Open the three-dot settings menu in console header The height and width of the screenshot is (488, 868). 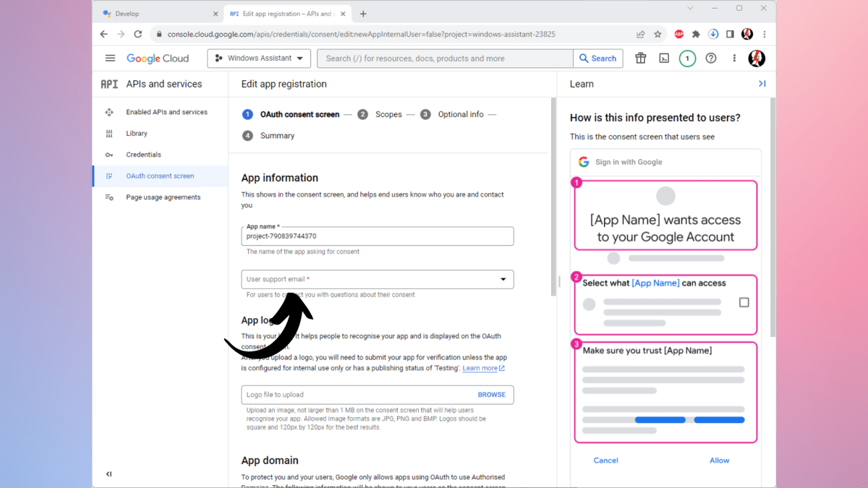pyautogui.click(x=734, y=59)
